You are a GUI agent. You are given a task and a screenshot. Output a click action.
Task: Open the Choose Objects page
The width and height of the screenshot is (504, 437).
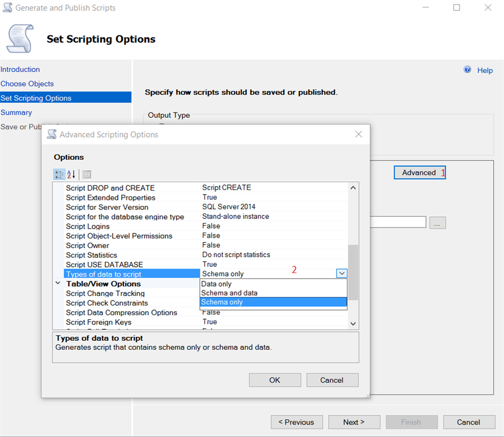(x=27, y=84)
